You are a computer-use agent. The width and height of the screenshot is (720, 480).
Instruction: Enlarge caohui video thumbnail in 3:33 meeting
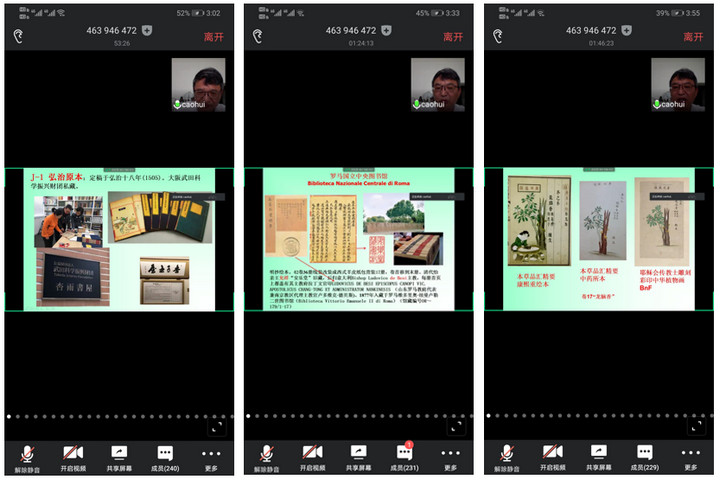[x=438, y=84]
